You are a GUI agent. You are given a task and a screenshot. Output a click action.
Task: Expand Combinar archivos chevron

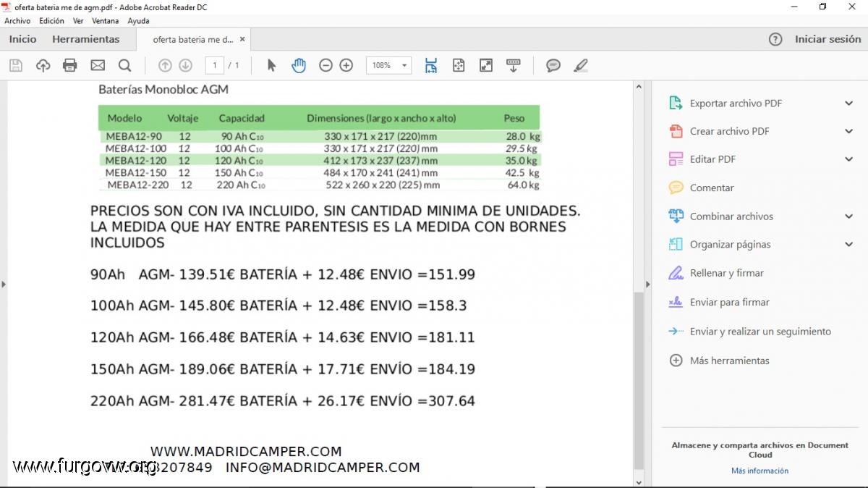848,216
